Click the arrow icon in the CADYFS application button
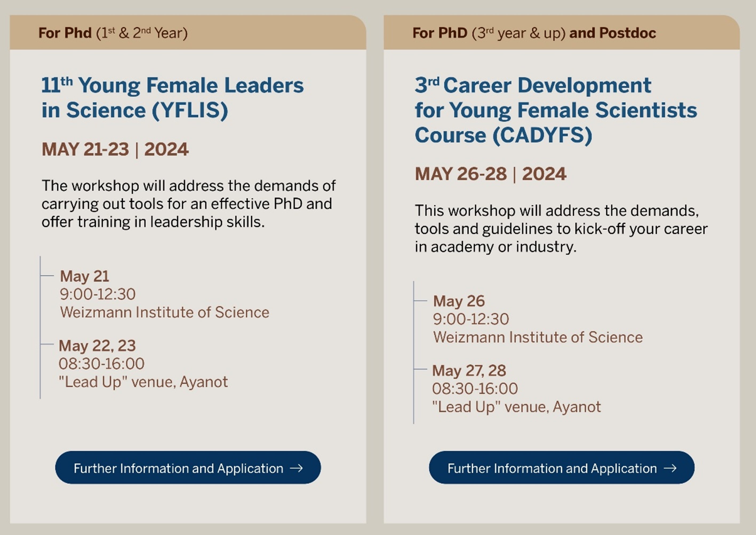The height and width of the screenshot is (535, 756). [670, 468]
